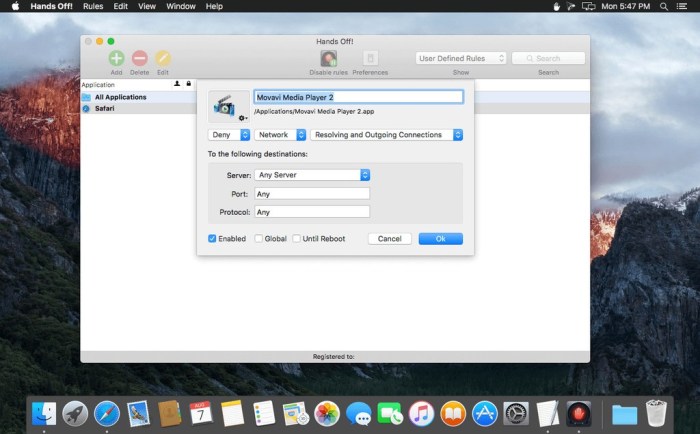This screenshot has height=434, width=700.
Task: Uncheck the Enabled checkbox
Action: (x=212, y=239)
